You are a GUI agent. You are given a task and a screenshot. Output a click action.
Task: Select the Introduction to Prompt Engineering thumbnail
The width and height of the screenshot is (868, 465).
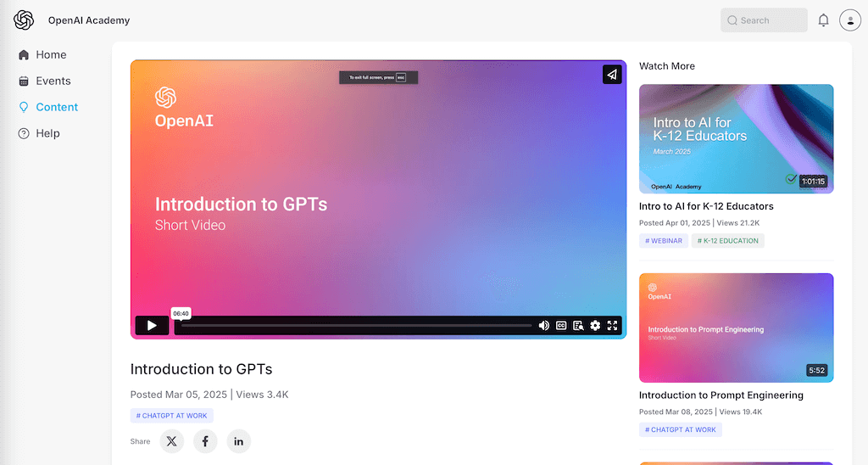click(736, 328)
